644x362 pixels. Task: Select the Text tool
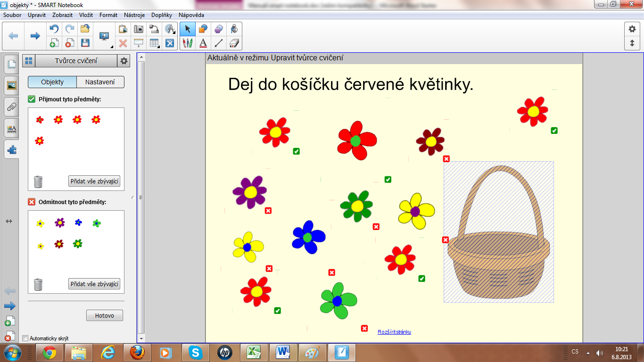pos(203,43)
